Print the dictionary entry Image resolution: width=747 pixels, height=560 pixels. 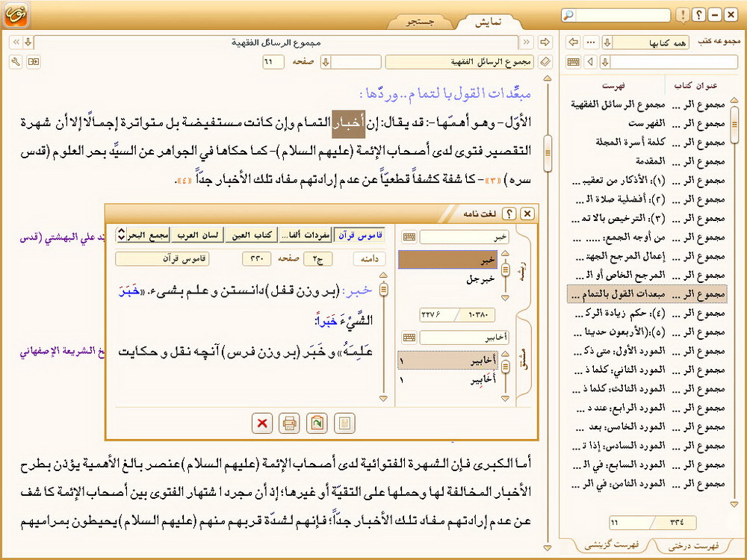coord(289,423)
